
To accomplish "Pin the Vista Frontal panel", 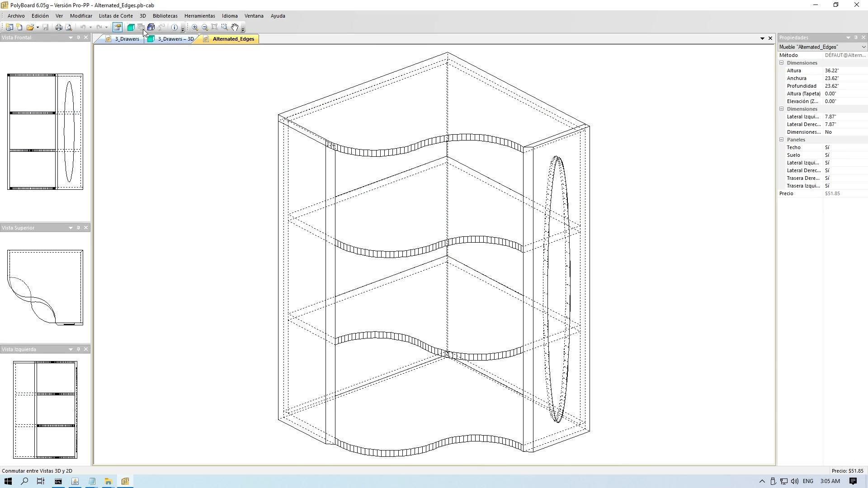I will pos(78,38).
